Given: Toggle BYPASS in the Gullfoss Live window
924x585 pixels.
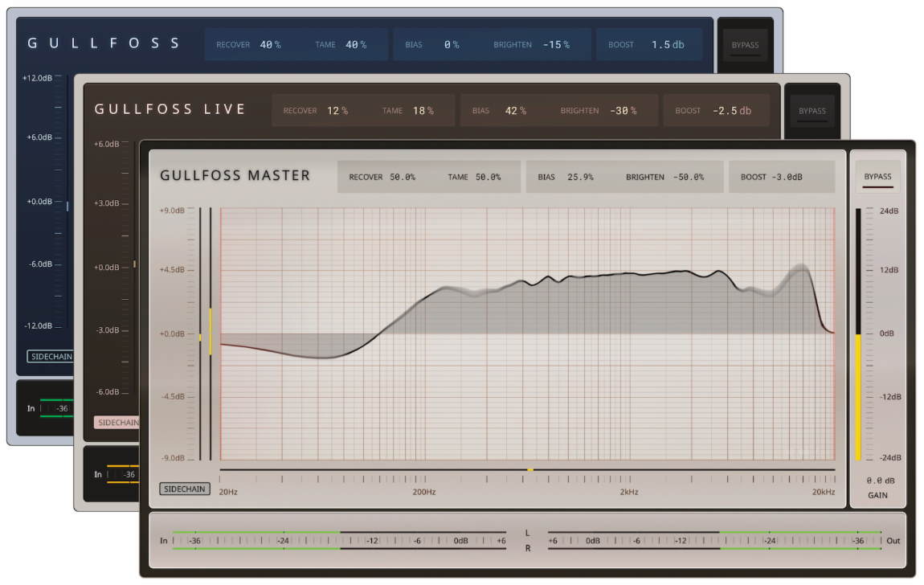Looking at the screenshot, I should click(812, 111).
